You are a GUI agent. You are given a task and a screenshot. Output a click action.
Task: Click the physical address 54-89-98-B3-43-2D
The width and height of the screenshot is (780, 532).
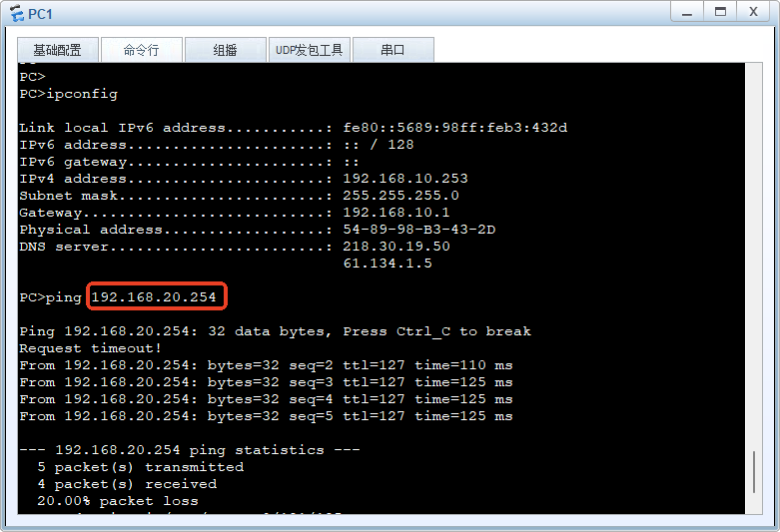pos(419,230)
